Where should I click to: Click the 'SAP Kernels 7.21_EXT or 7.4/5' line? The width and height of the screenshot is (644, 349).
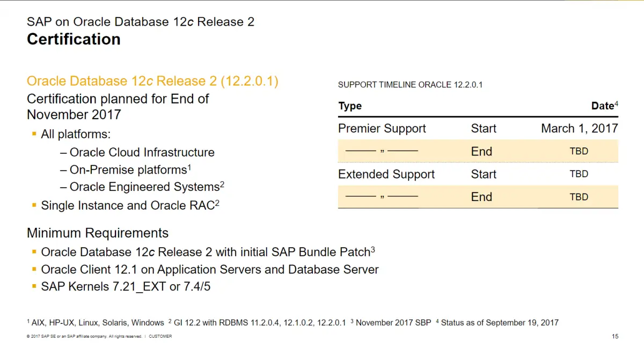126,287
